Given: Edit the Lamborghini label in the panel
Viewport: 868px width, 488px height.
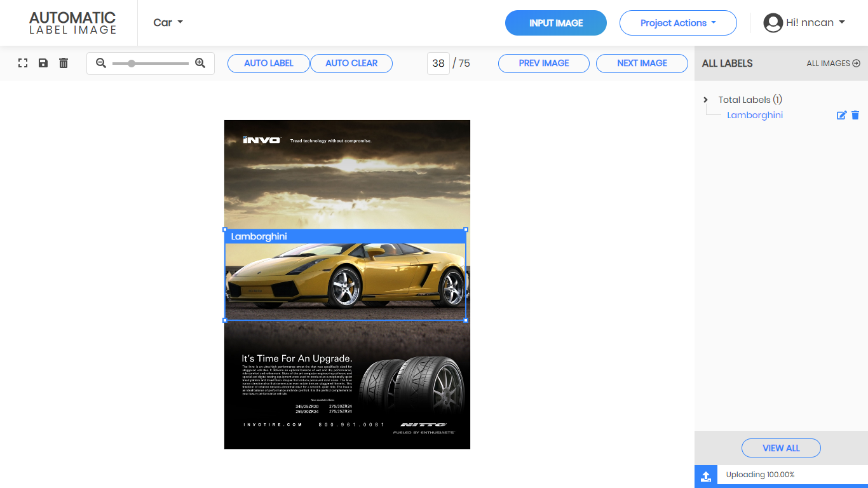Looking at the screenshot, I should point(842,115).
